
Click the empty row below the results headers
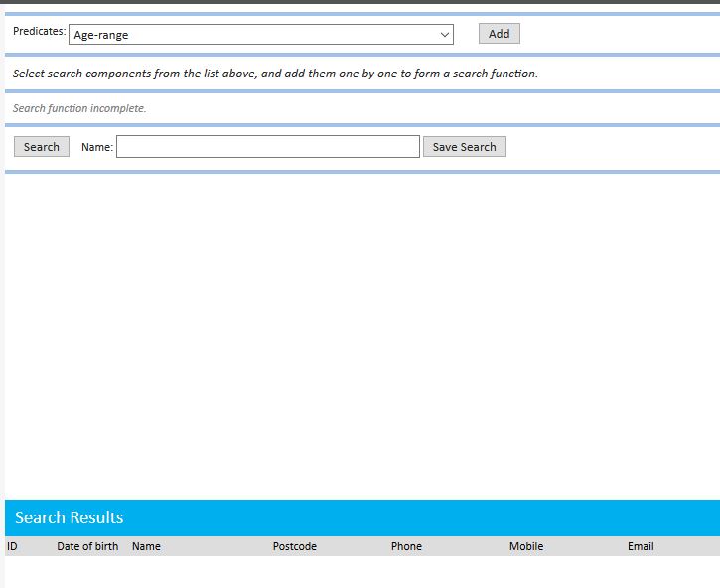362,571
